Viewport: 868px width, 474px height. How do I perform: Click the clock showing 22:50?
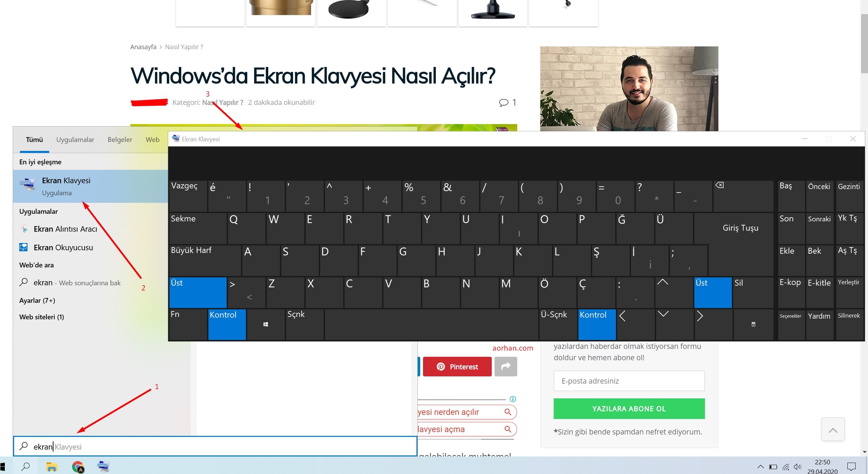pyautogui.click(x=822, y=462)
